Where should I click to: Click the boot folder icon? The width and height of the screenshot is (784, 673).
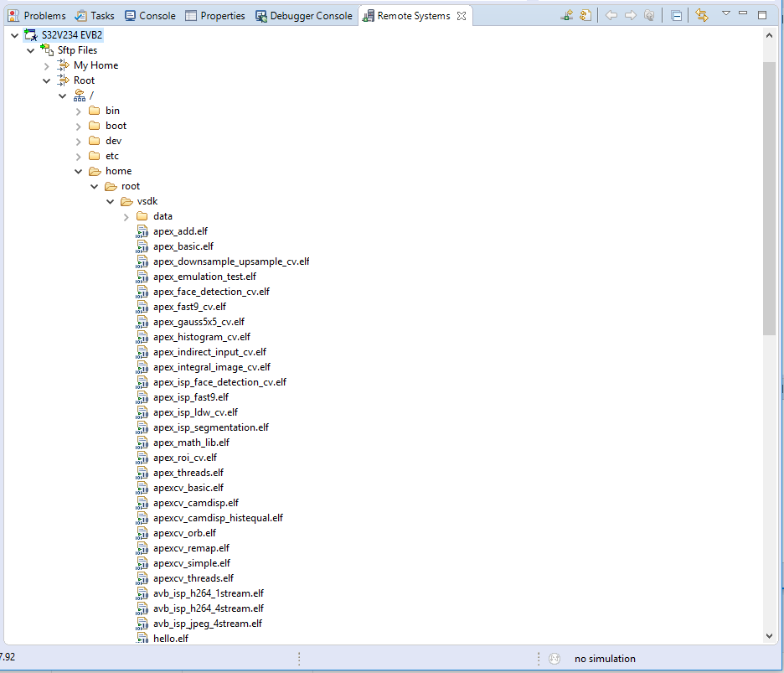click(95, 126)
